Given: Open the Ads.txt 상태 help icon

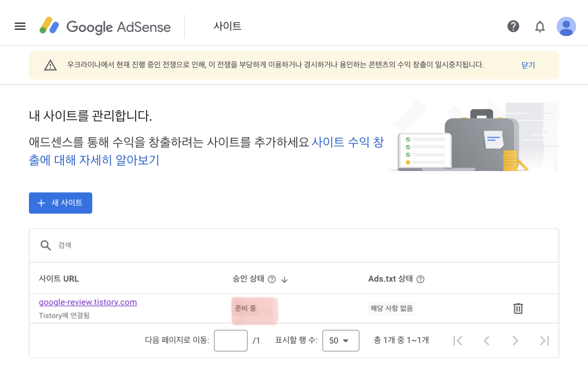Looking at the screenshot, I should 420,279.
